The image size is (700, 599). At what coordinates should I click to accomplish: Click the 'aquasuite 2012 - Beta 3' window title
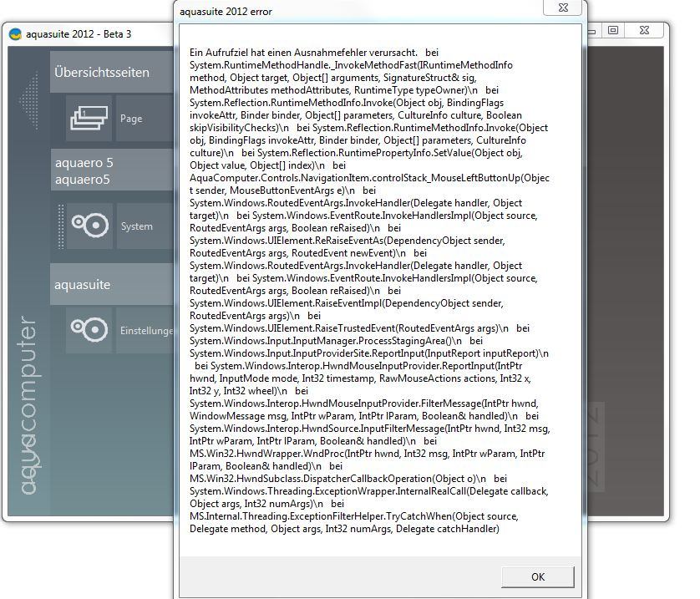79,34
